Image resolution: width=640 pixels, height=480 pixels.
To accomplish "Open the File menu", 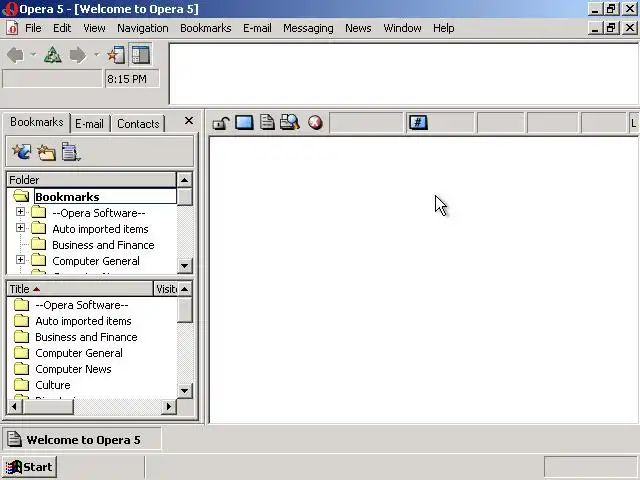I will click(33, 28).
